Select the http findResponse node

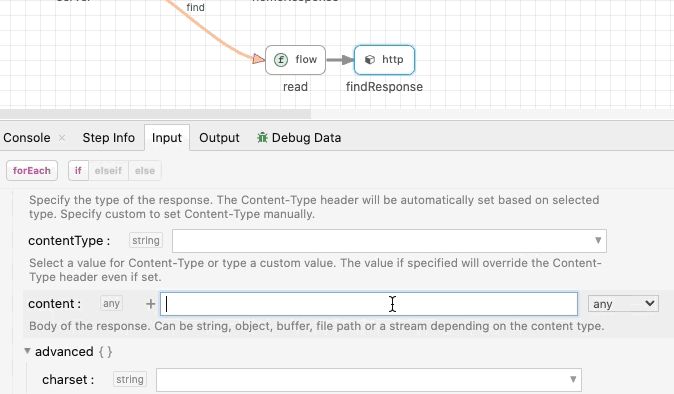tap(384, 60)
